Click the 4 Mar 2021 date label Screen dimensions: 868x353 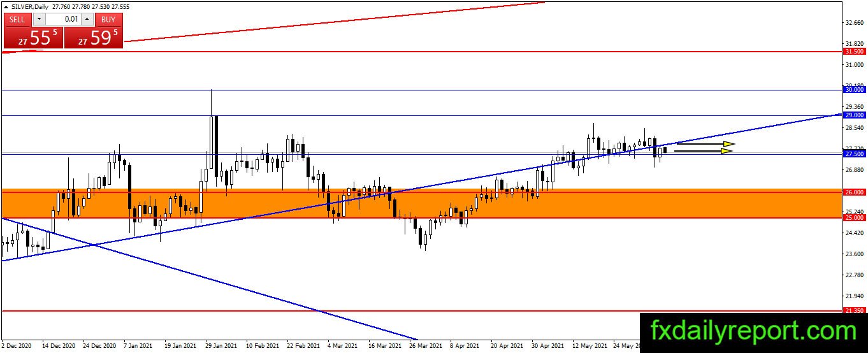click(x=342, y=346)
